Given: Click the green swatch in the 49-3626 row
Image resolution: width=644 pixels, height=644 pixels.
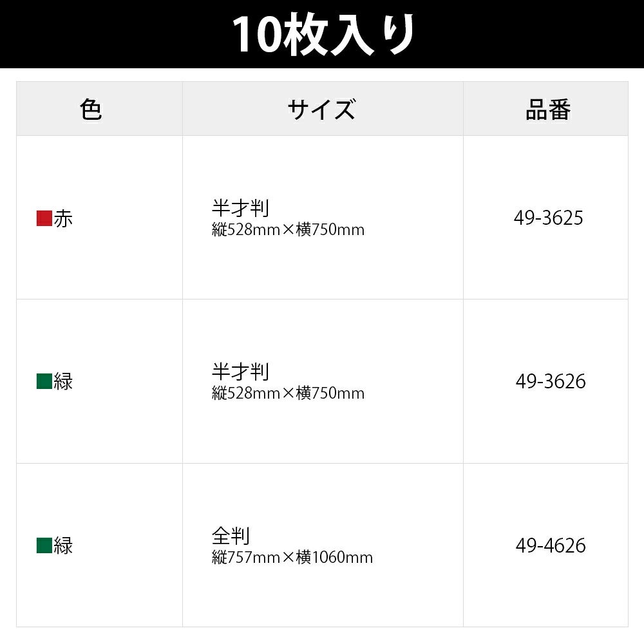Looking at the screenshot, I should click(x=44, y=381).
